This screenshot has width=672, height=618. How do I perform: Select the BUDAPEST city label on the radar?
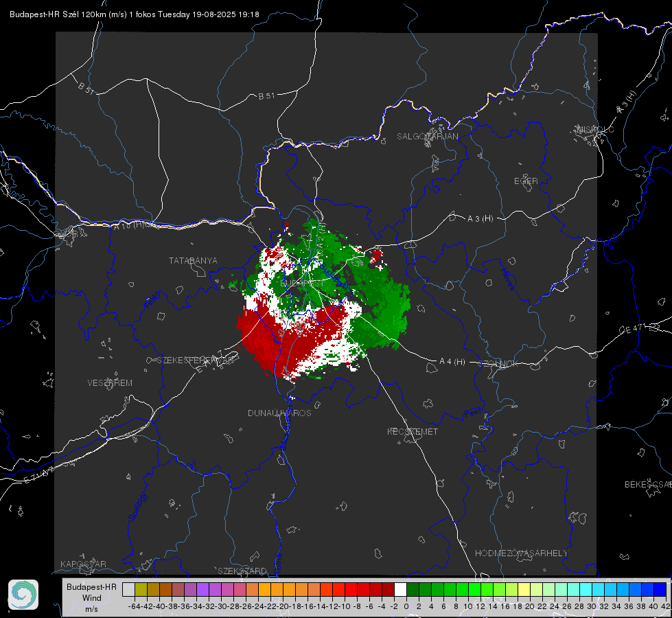coord(302,284)
